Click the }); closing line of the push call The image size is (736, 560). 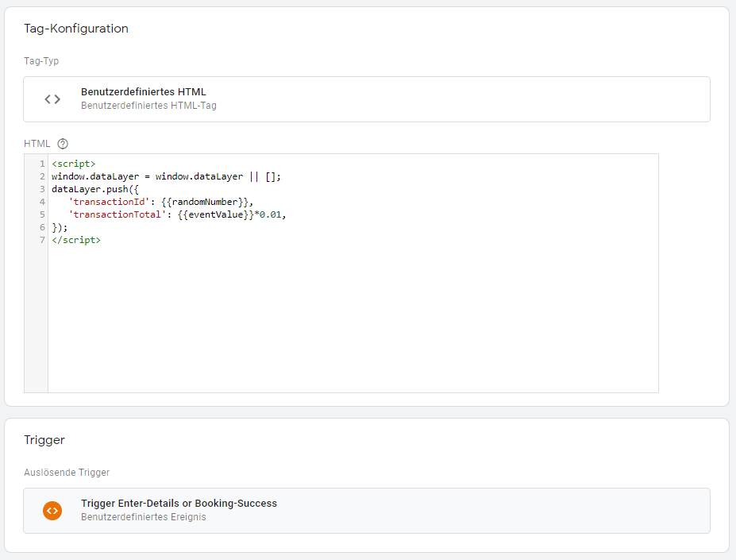pyautogui.click(x=60, y=227)
